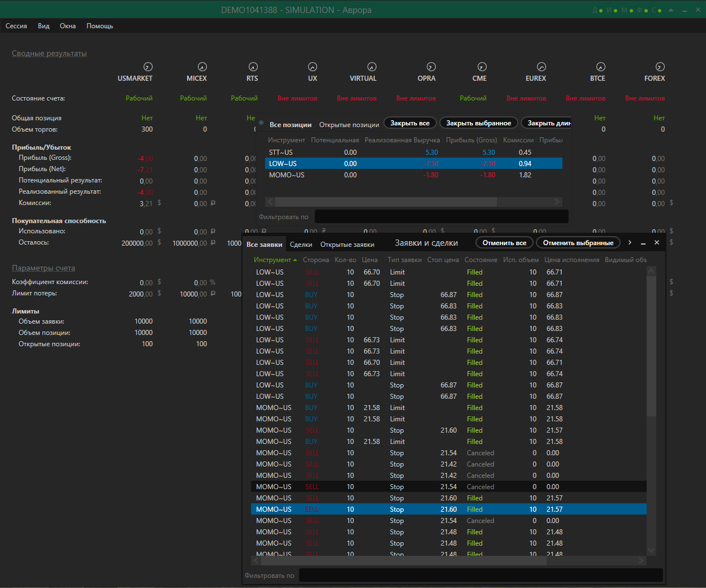The width and height of the screenshot is (706, 588).
Task: Click the Цена исполнения column header
Action: (x=571, y=260)
